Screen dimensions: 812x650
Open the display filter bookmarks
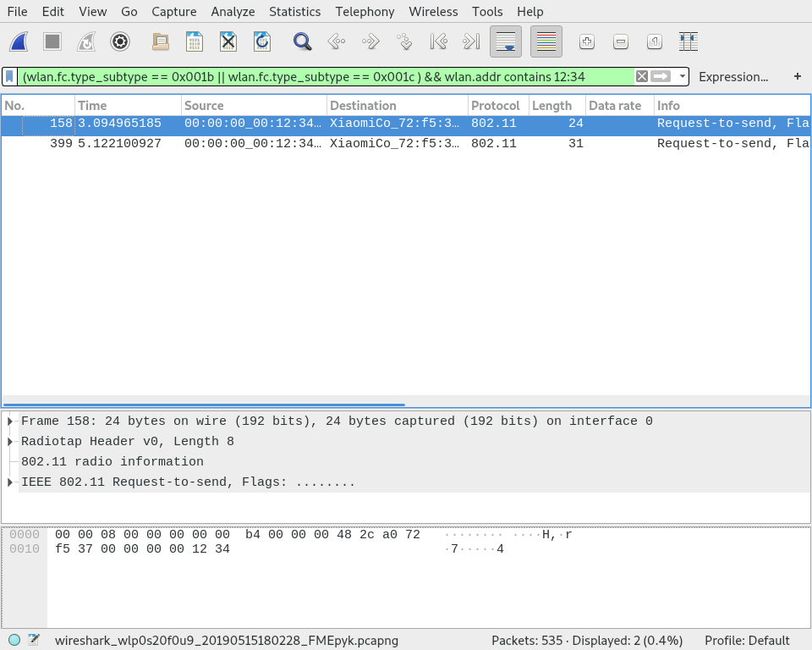9,76
